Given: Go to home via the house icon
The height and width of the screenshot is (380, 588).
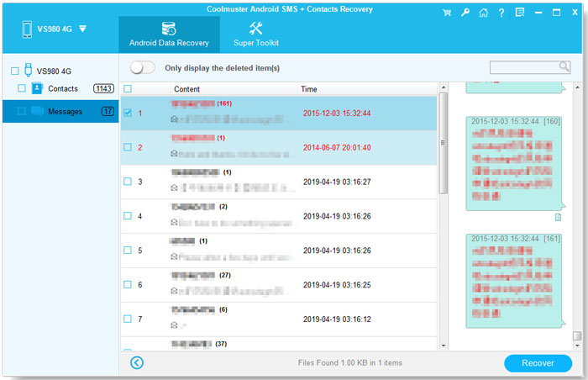Looking at the screenshot, I should coord(483,13).
